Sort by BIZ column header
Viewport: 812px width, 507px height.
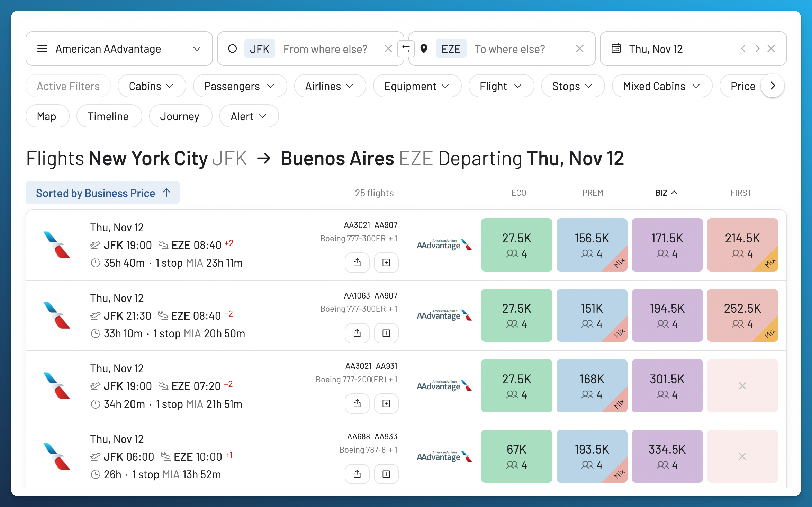pos(666,193)
